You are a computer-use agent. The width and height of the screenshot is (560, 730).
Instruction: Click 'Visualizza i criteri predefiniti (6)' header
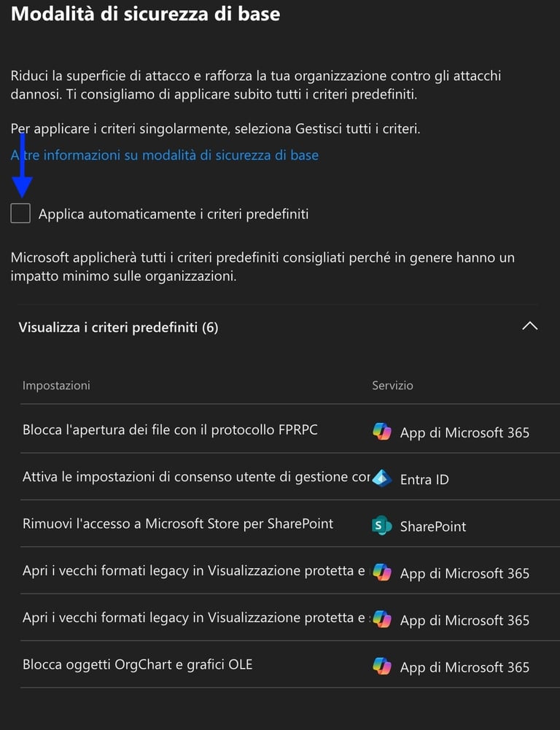coord(118,327)
